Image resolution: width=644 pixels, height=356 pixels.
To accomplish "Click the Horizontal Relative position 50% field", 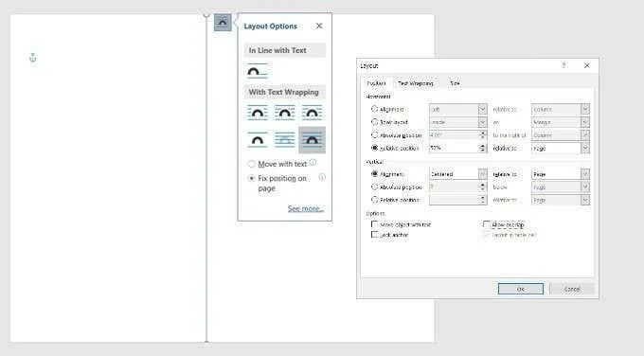I will (x=454, y=148).
